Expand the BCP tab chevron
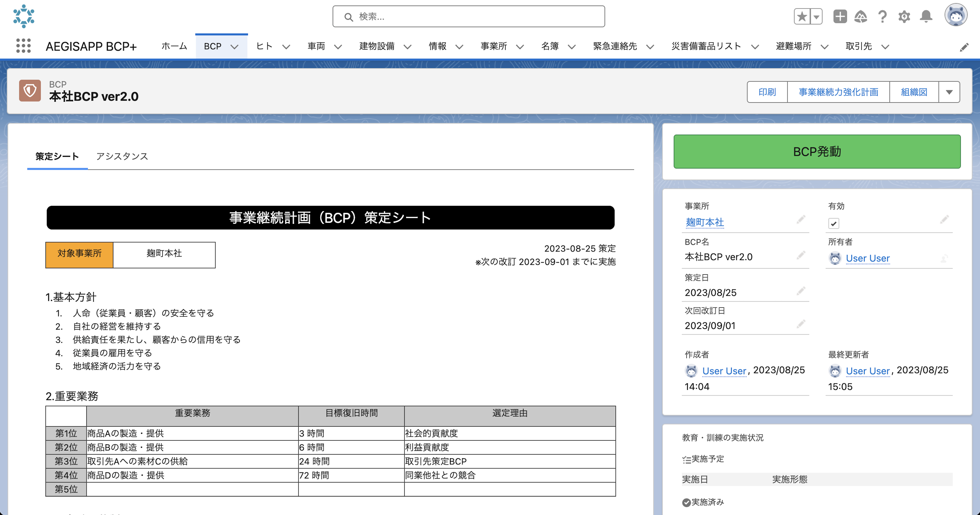The image size is (980, 515). (x=235, y=47)
